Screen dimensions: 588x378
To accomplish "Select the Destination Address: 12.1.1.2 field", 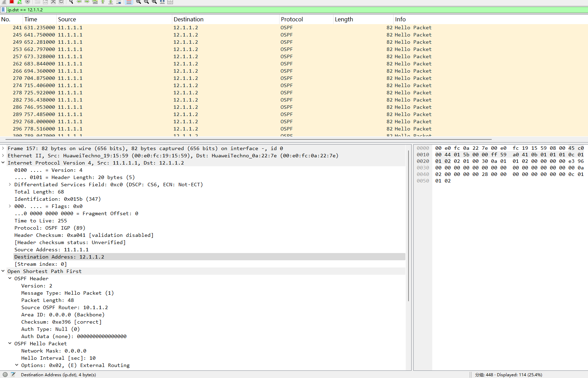I will [x=209, y=257].
